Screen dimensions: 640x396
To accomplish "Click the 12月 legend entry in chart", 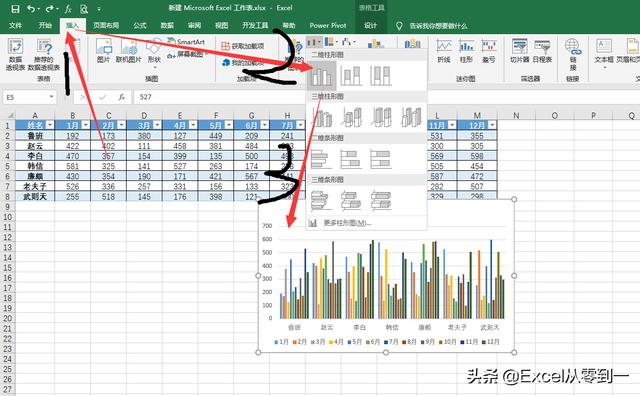I will pos(491,342).
